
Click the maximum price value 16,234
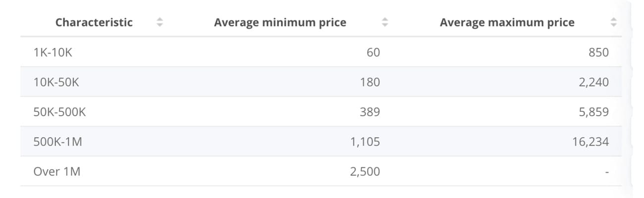coord(590,142)
